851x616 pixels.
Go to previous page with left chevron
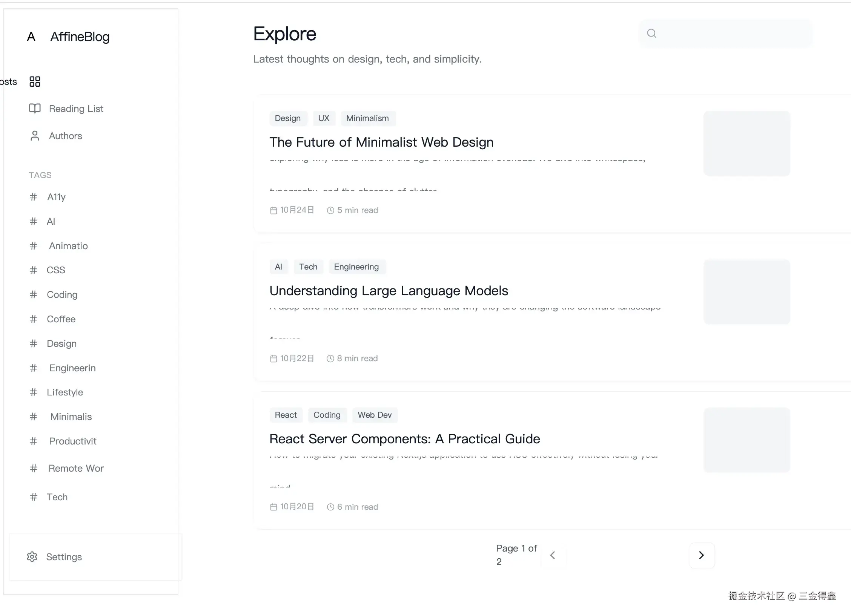click(553, 555)
